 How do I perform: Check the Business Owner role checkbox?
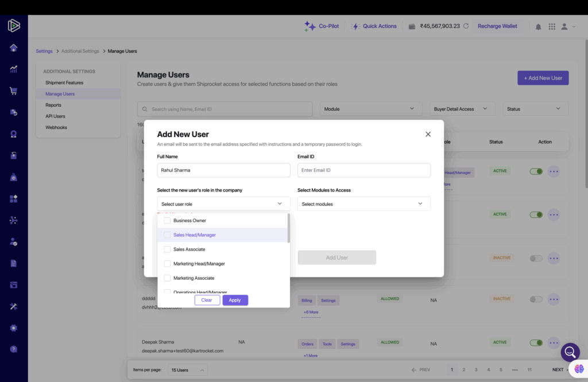click(167, 221)
